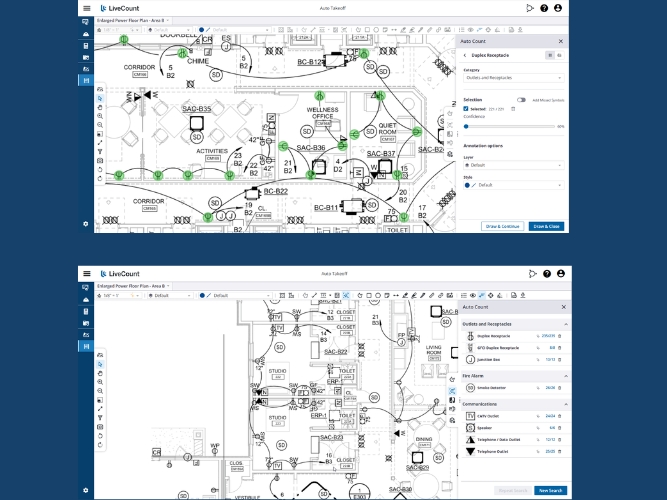
Task: Open user account icon in top window
Action: coord(558,8)
